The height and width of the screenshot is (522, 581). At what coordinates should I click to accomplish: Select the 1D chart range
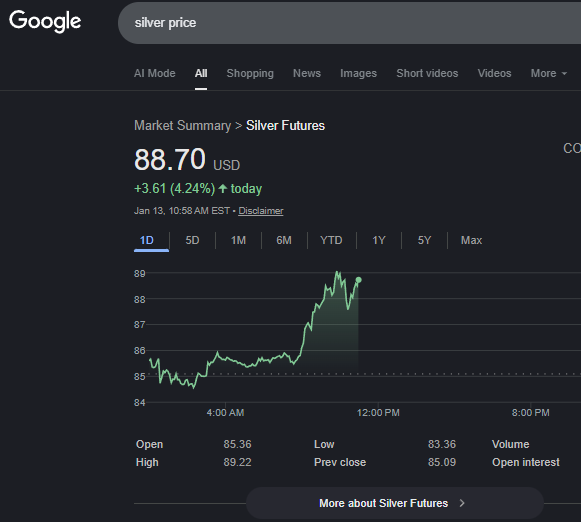[147, 240]
